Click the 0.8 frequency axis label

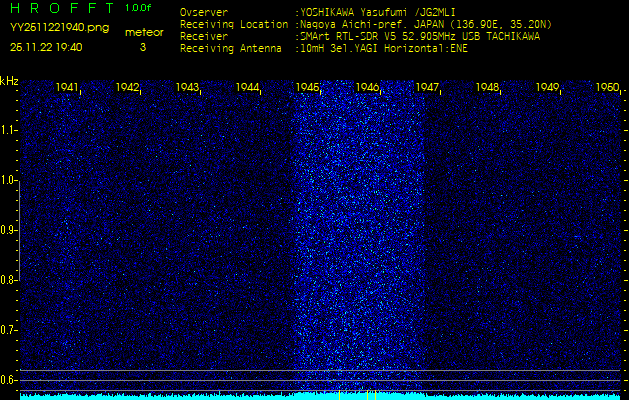pyautogui.click(x=8, y=280)
